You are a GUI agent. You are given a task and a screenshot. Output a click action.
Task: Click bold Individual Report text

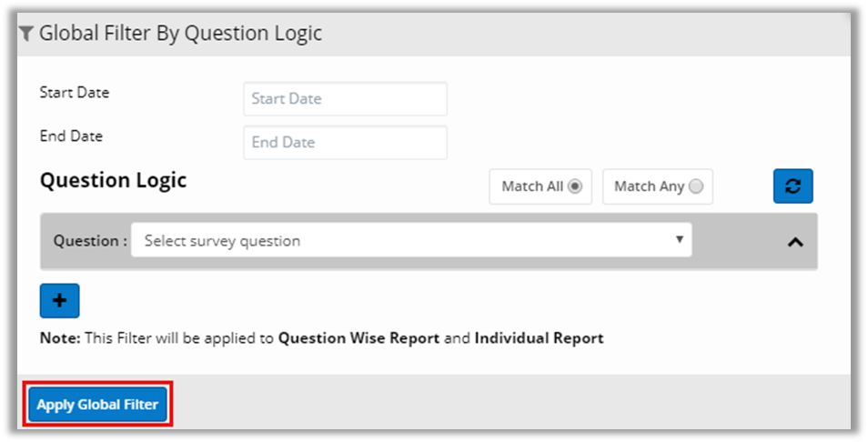click(539, 338)
